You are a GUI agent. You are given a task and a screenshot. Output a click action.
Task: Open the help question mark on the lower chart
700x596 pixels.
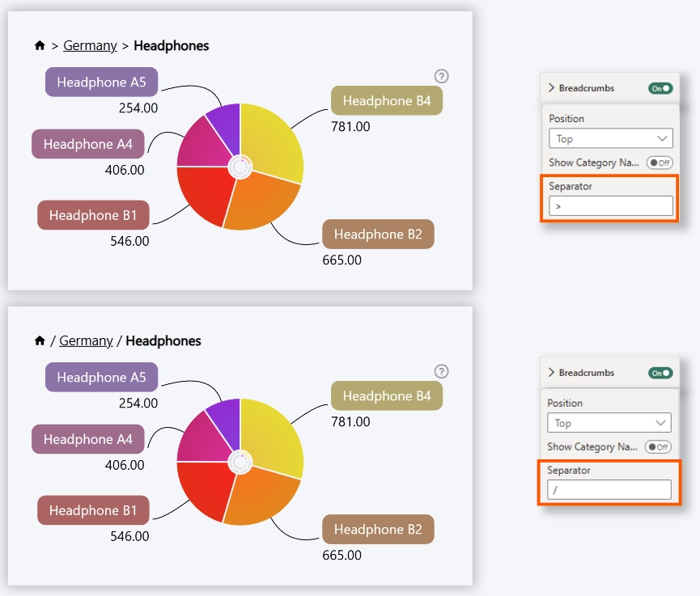[441, 371]
